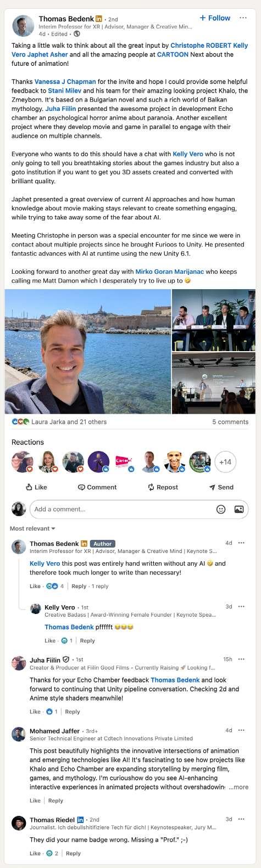Image resolution: width=261 pixels, height=868 pixels.
Task: Click the Repost button
Action: coord(163,487)
